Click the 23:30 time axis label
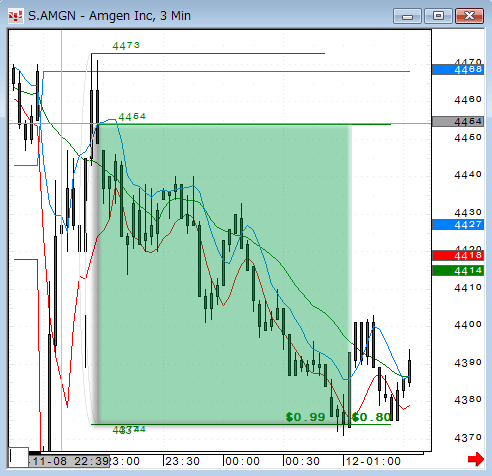This screenshot has width=492, height=476. (183, 461)
